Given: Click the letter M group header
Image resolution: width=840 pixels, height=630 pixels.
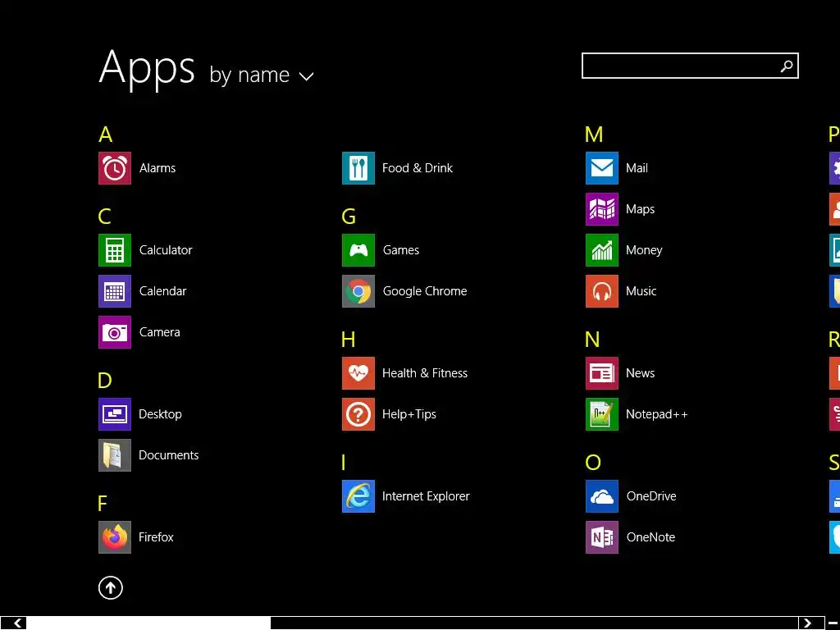Looking at the screenshot, I should [594, 135].
